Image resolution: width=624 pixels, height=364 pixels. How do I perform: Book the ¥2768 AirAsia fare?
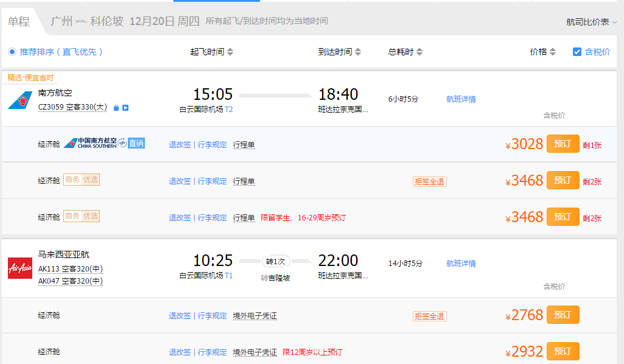(563, 315)
